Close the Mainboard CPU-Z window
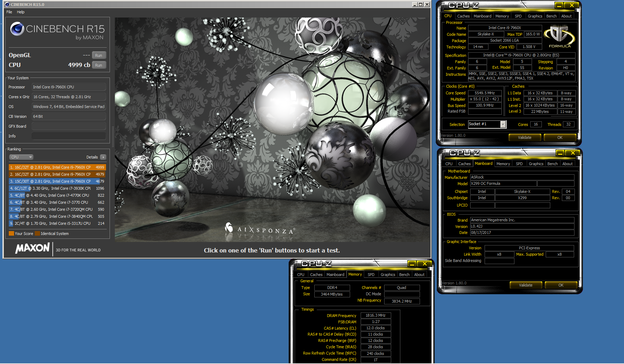 [573, 153]
